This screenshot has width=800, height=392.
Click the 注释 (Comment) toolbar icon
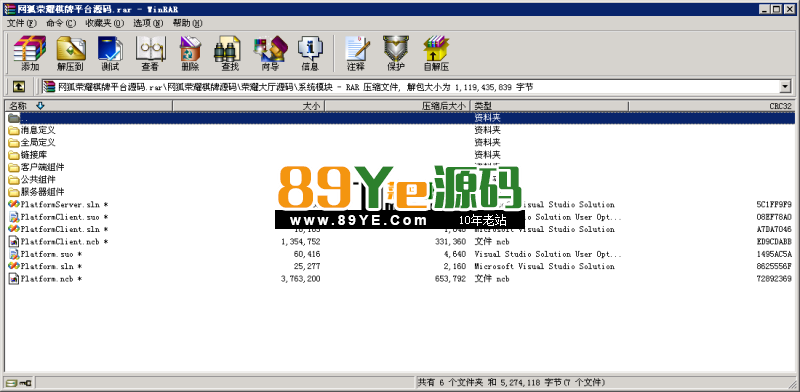(356, 53)
